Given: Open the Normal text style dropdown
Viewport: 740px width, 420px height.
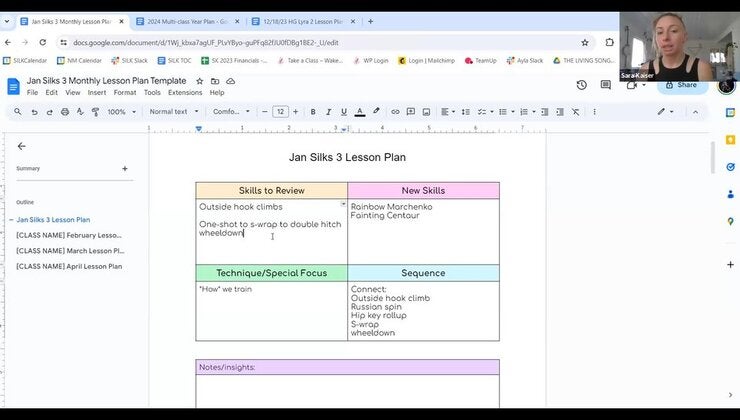Looking at the screenshot, I should (174, 112).
